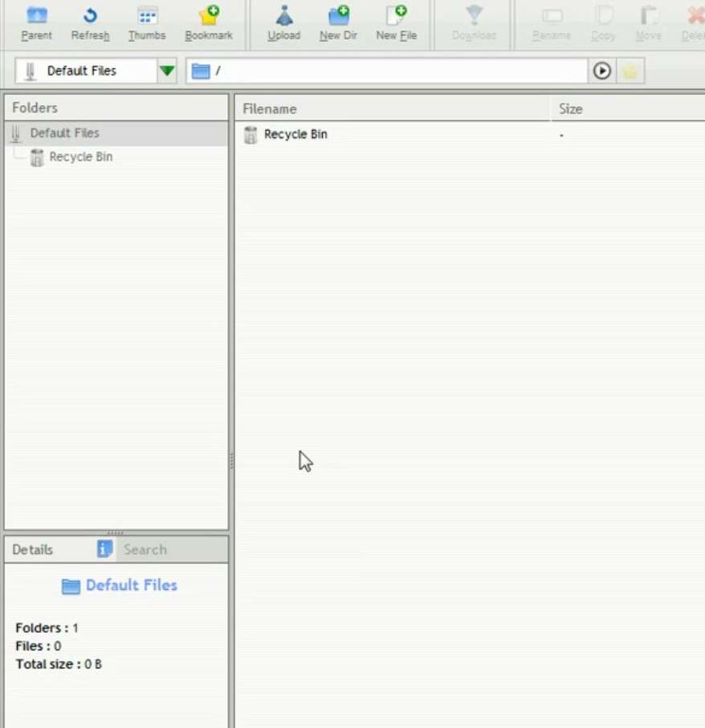Viewport: 705px width, 728px height.
Task: Switch to the Search tab
Action: [173, 550]
